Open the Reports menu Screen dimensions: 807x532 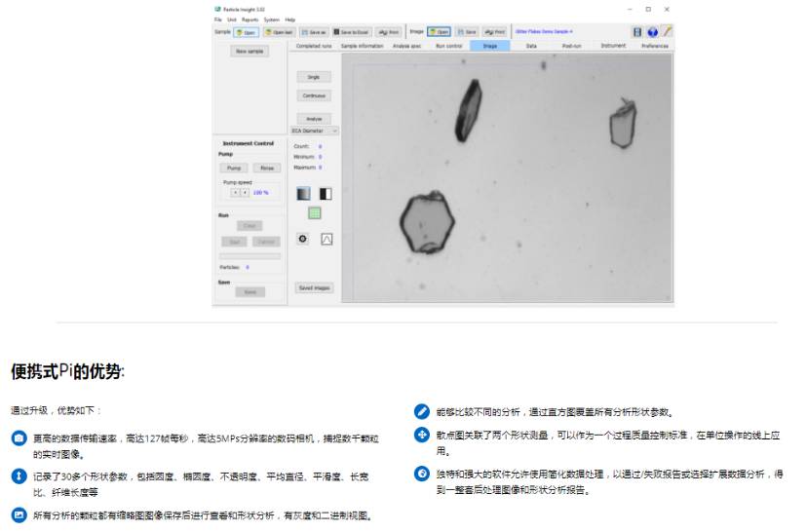(250, 19)
